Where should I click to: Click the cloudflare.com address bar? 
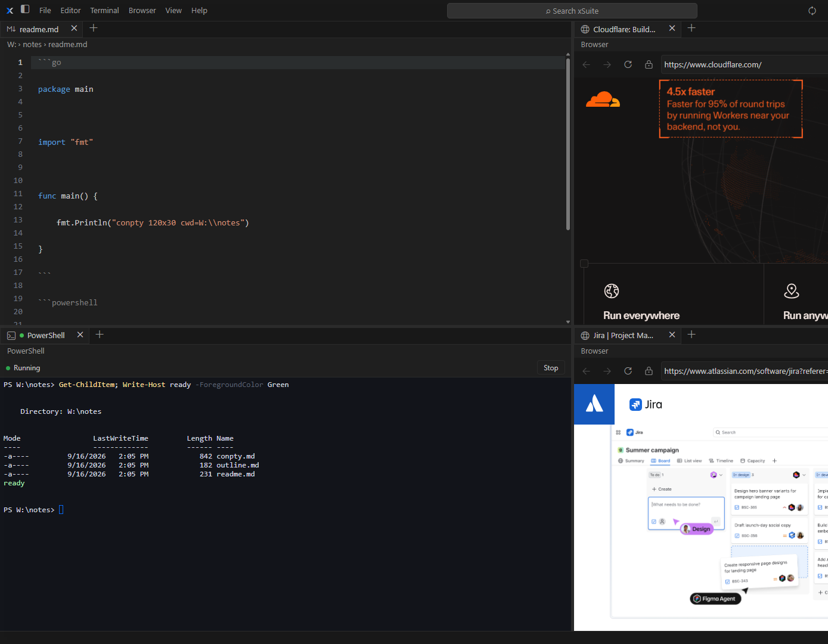click(744, 64)
